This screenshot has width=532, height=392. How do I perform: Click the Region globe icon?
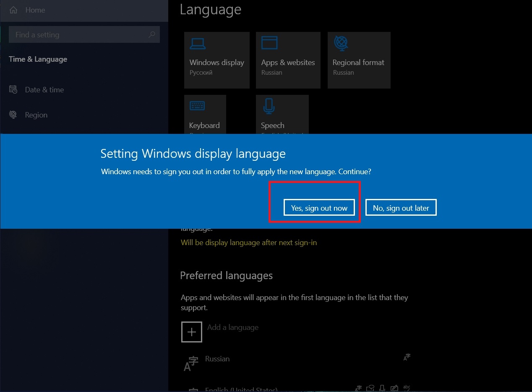click(x=13, y=115)
